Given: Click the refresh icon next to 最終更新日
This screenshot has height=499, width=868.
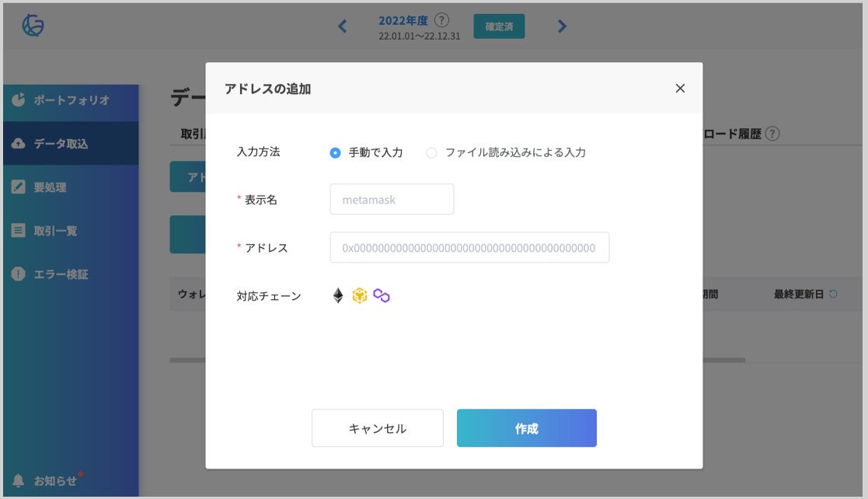Looking at the screenshot, I should [834, 294].
